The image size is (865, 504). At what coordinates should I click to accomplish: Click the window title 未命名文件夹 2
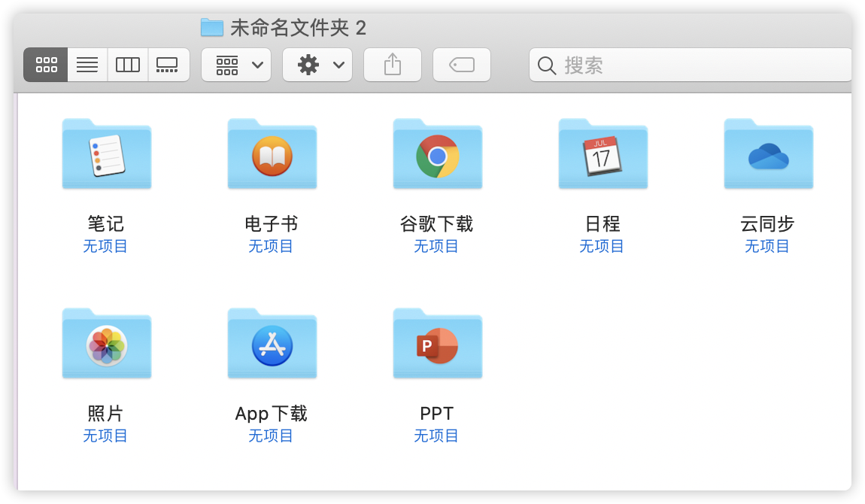(299, 28)
